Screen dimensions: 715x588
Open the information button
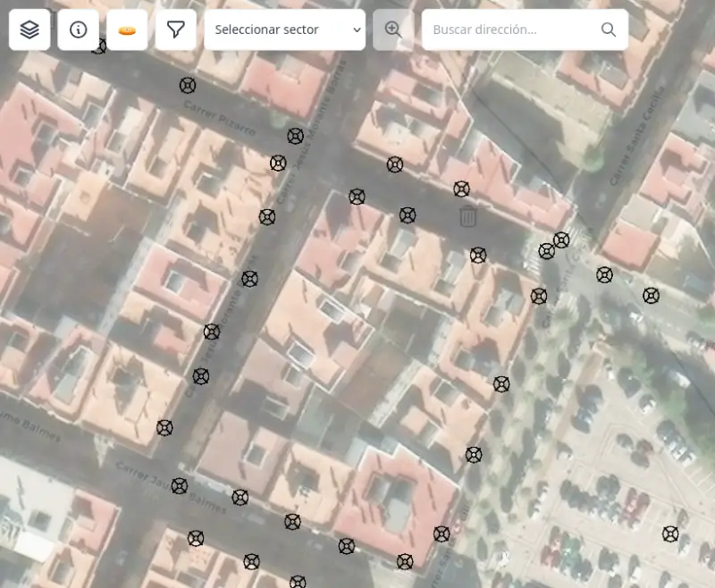click(79, 30)
